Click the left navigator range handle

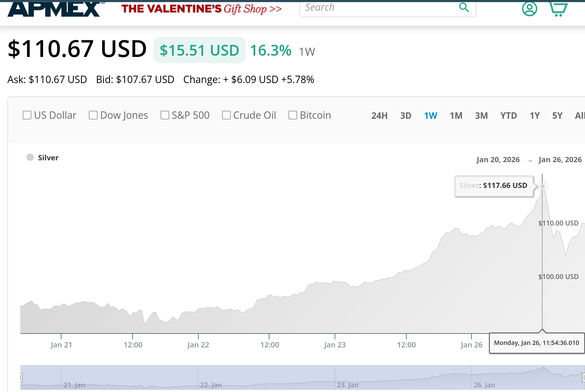pos(21,377)
